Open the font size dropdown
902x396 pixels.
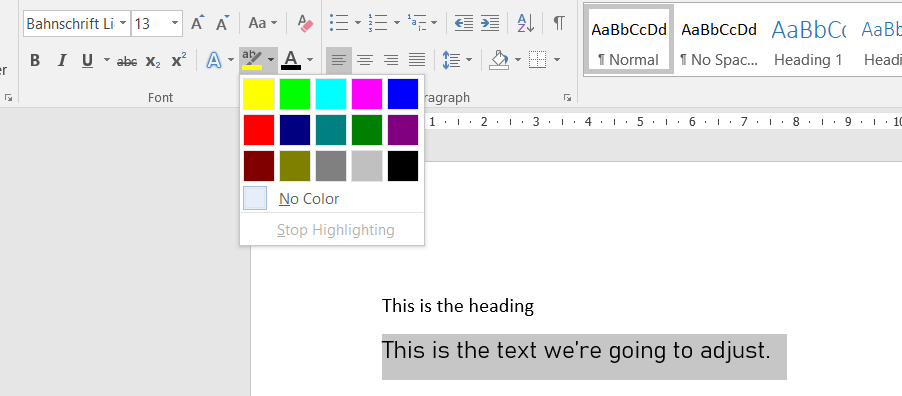click(x=175, y=24)
